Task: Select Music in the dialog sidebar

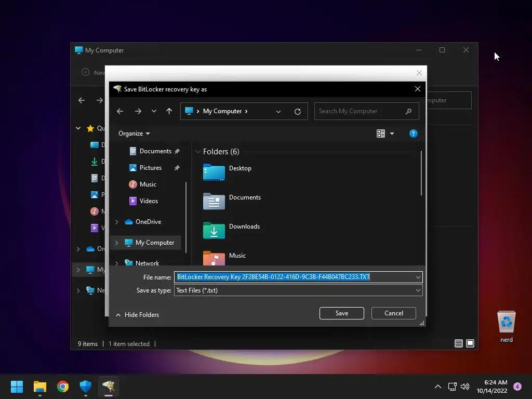Action: 148,184
